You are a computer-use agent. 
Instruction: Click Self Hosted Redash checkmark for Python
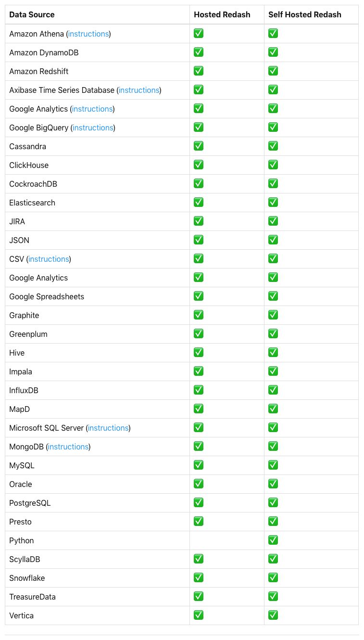pos(273,540)
